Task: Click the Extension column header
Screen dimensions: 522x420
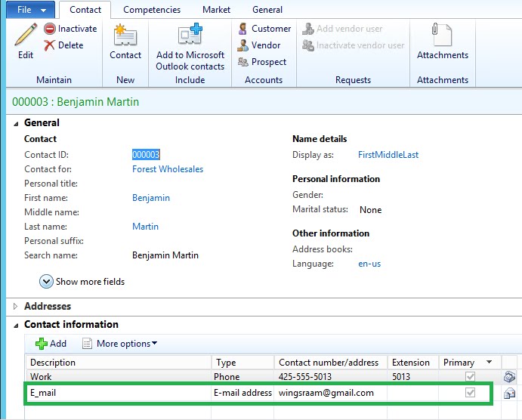Action: click(412, 363)
